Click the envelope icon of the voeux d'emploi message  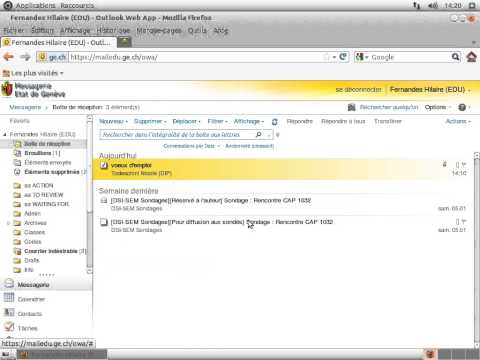coord(104,165)
